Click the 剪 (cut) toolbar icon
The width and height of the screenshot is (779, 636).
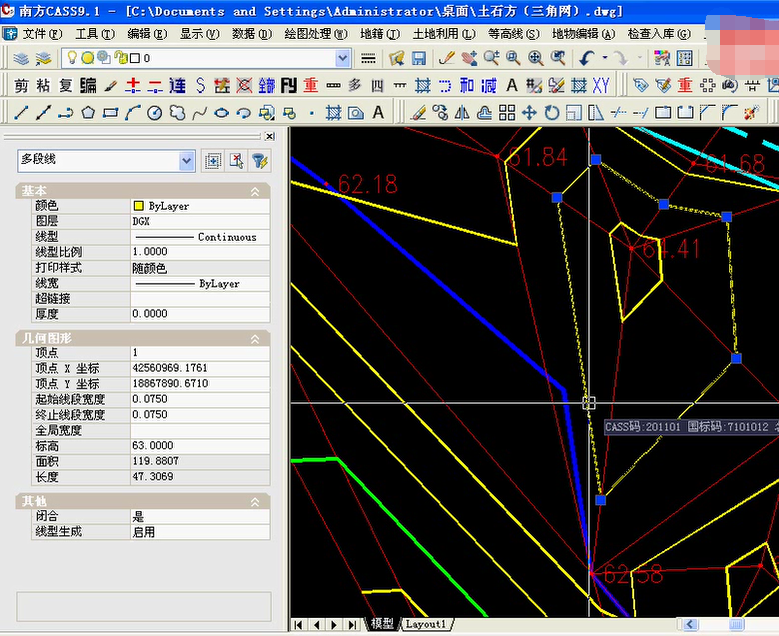click(21, 85)
